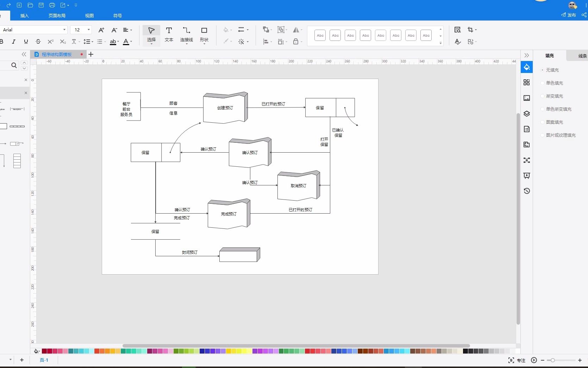The width and height of the screenshot is (588, 368).
Task: Toggle underline formatting
Action: point(26,42)
